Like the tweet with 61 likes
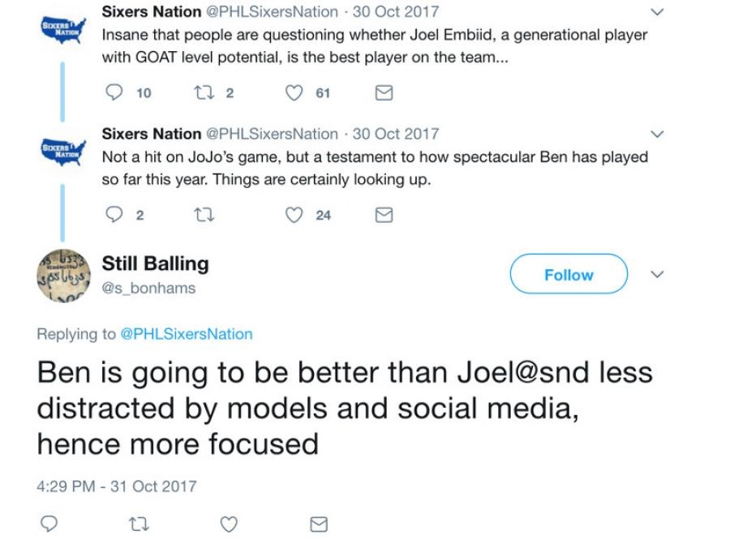The image size is (730, 560). [294, 93]
